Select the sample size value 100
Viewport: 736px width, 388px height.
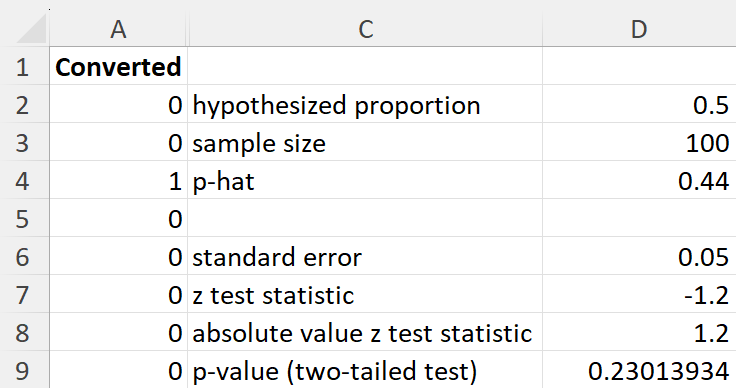pyautogui.click(x=639, y=142)
